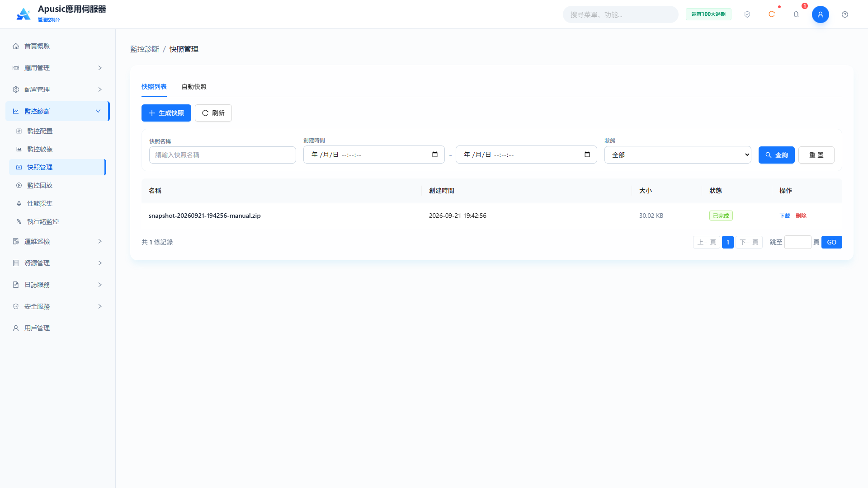The height and width of the screenshot is (488, 868).
Task: Open the user avatar menu
Action: [x=821, y=14]
